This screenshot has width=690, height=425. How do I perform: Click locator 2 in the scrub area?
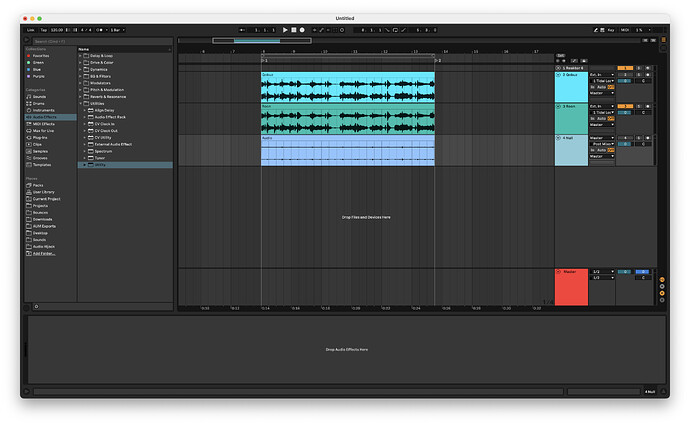pos(438,60)
